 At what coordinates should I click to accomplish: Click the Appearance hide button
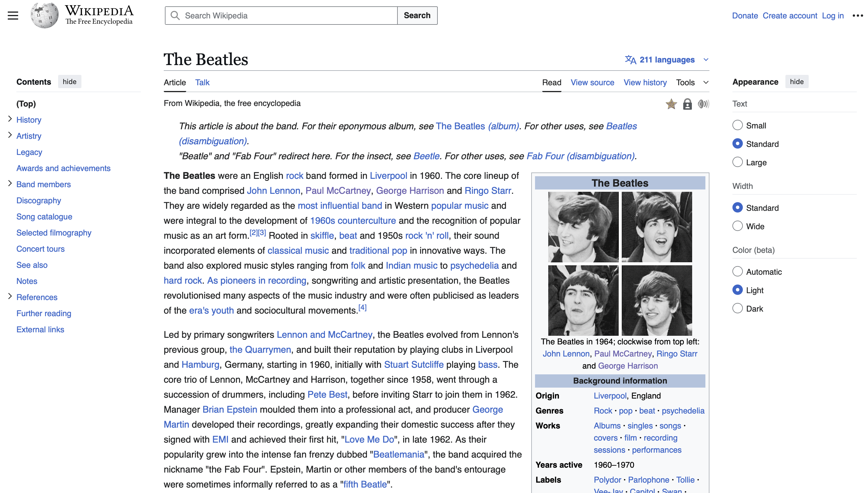click(x=797, y=81)
